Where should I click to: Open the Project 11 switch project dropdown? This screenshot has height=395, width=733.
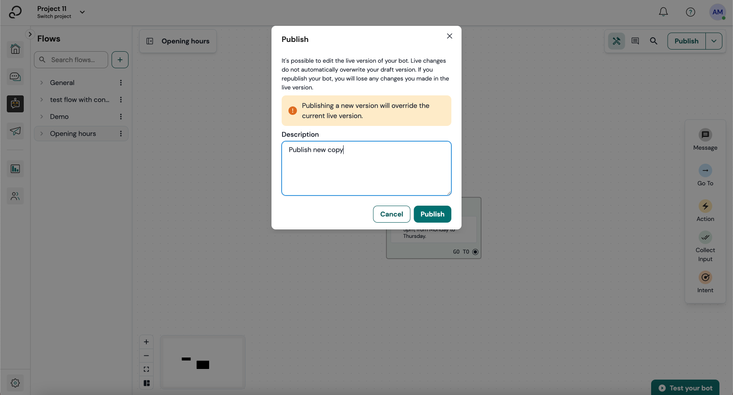(x=61, y=12)
